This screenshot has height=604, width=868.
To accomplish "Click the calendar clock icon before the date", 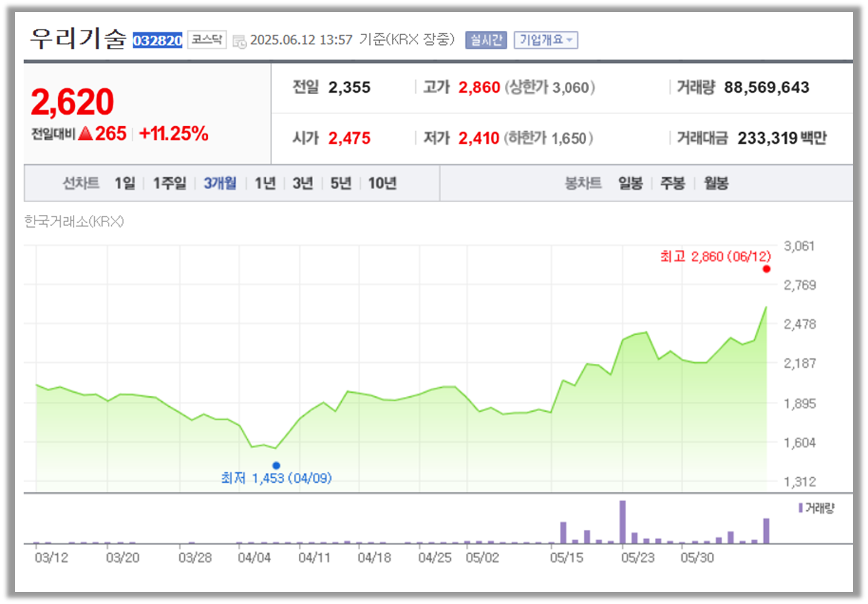I will [239, 41].
